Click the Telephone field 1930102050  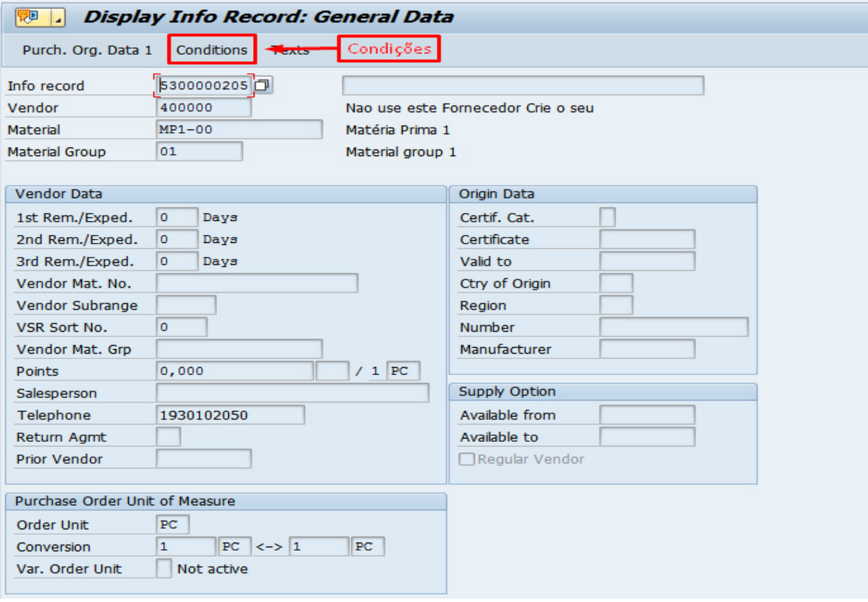pyautogui.click(x=230, y=415)
